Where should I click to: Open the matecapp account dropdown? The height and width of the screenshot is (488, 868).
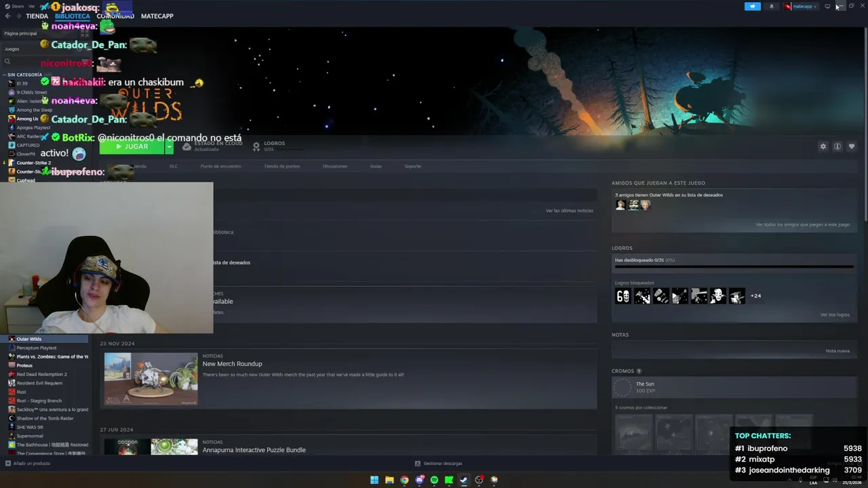tap(802, 6)
